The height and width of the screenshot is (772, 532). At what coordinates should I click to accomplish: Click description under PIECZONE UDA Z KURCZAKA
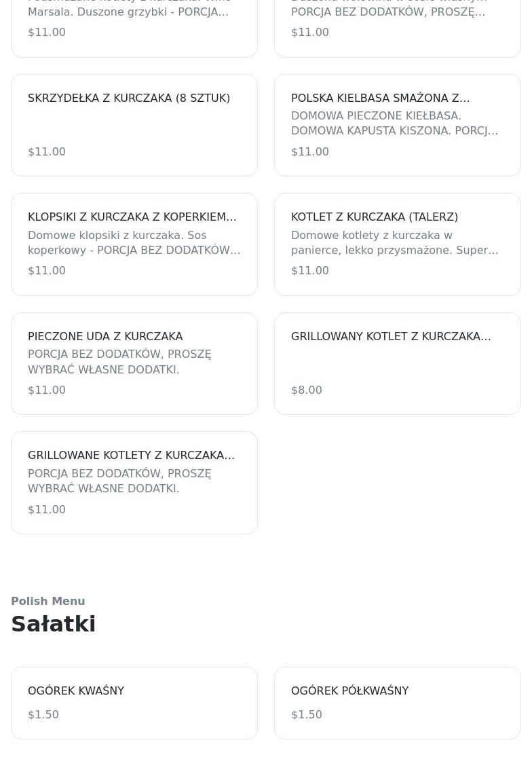[119, 362]
